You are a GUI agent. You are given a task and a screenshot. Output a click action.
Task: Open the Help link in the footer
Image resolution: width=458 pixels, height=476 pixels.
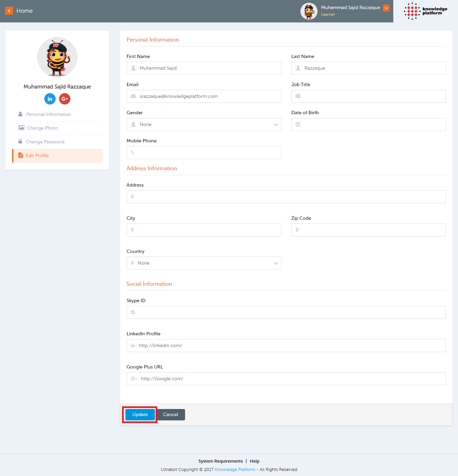[254, 461]
